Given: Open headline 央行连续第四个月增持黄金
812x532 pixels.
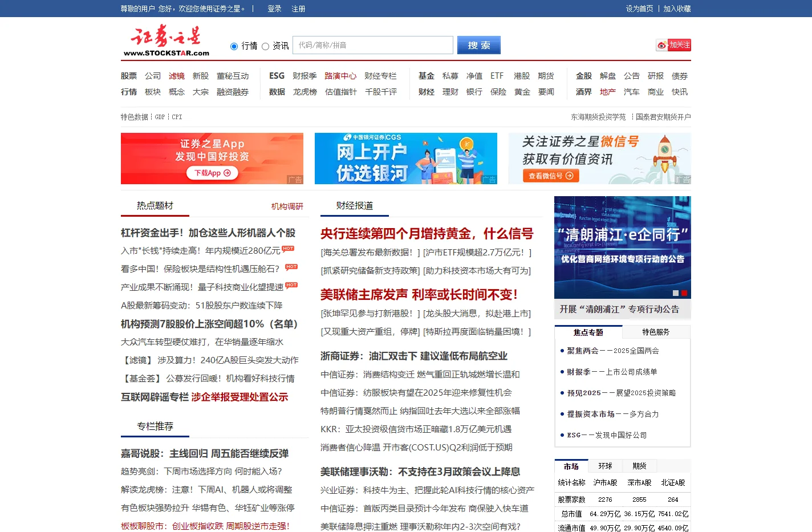Looking at the screenshot, I should coord(427,234).
